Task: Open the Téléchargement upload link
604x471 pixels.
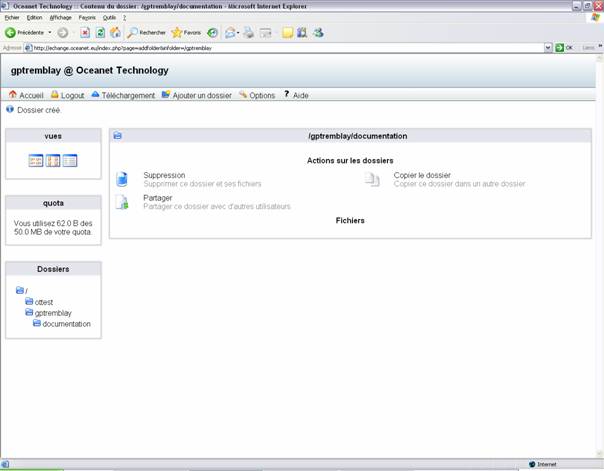Action: (128, 96)
